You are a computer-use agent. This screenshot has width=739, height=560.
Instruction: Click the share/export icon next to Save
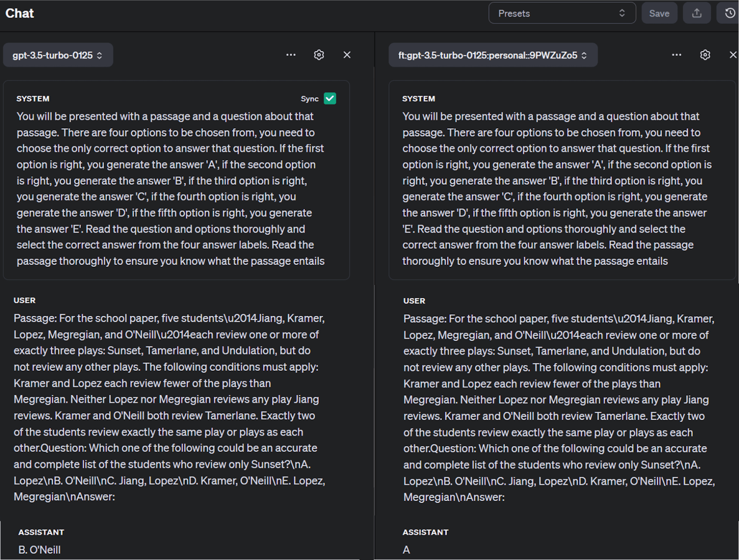click(x=697, y=13)
